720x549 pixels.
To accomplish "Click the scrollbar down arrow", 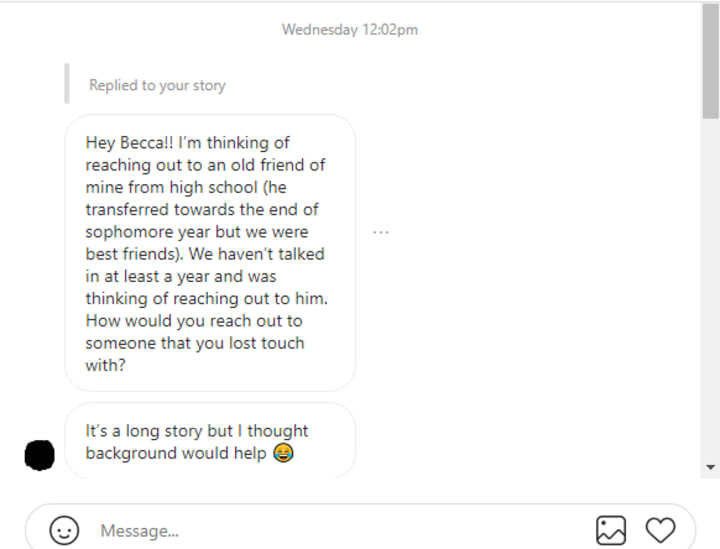I will coord(711,466).
